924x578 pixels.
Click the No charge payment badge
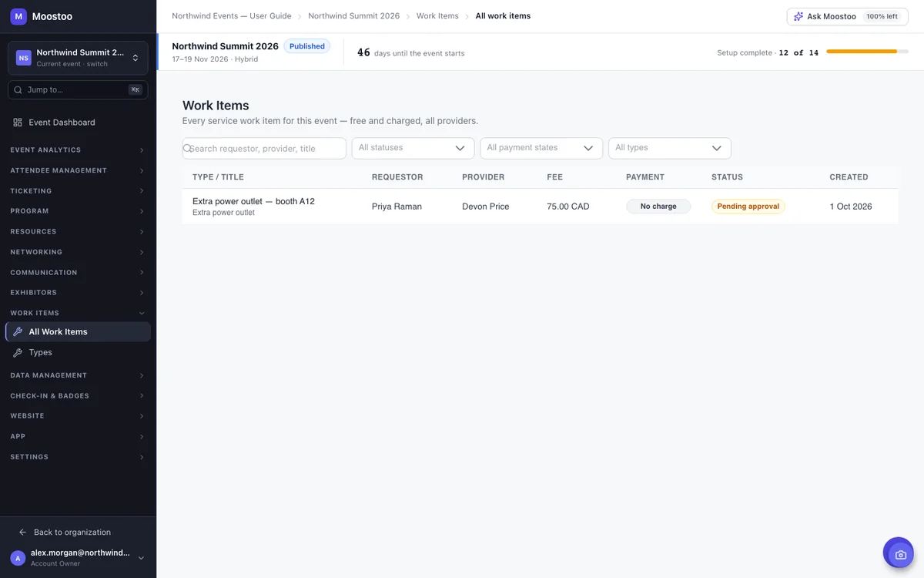[x=658, y=207]
